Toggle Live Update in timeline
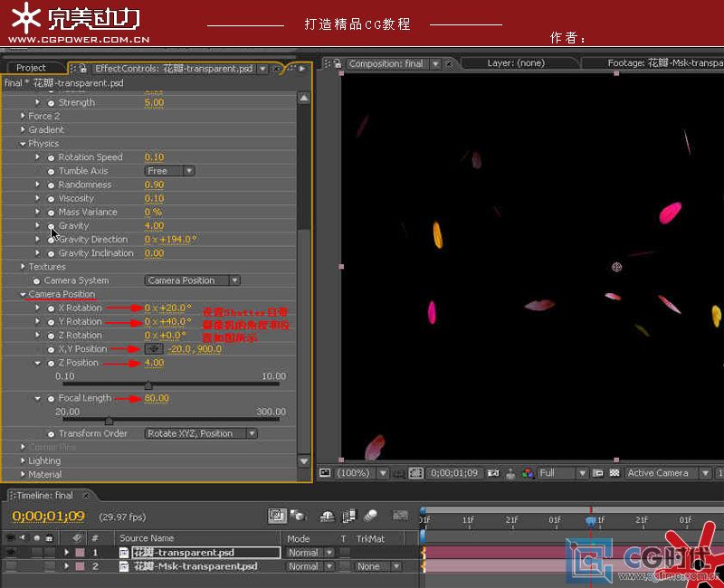Image resolution: width=724 pixels, height=588 pixels. point(277,516)
